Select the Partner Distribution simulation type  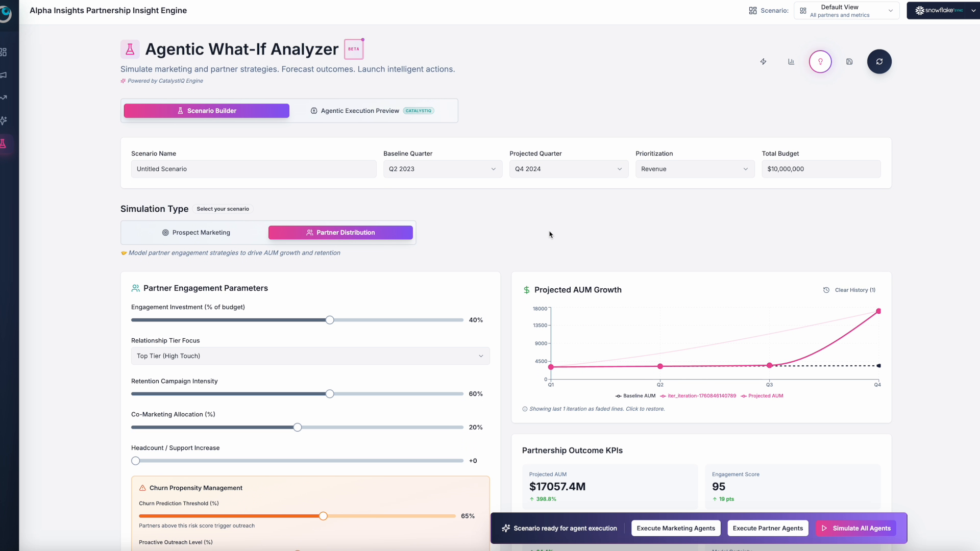click(340, 233)
